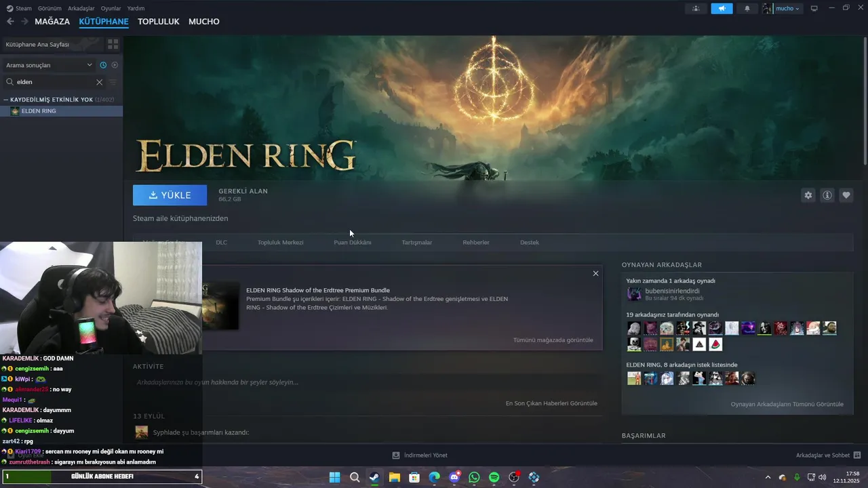Open Arkadaşlar ve Sohbet panel
This screenshot has width=868, height=488.
click(828, 455)
